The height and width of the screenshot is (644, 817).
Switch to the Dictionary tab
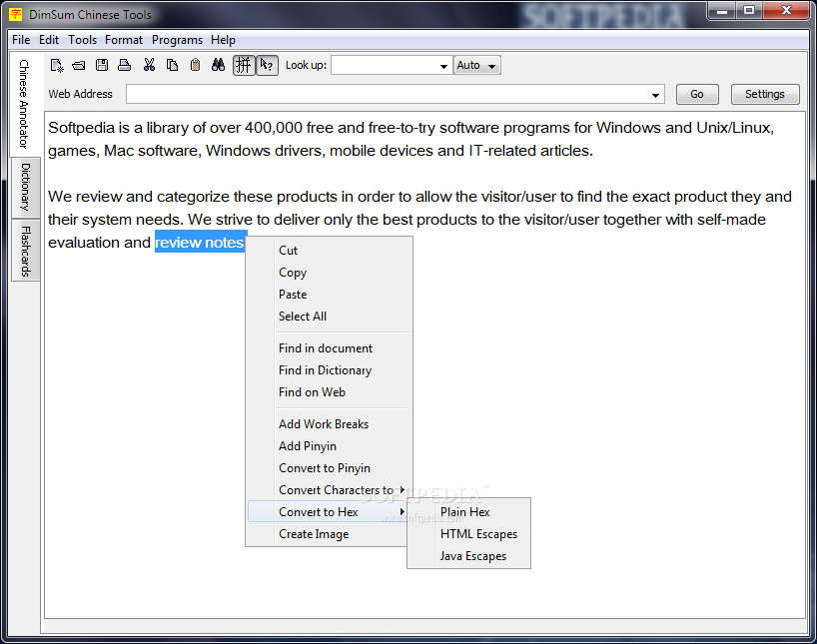(x=26, y=187)
